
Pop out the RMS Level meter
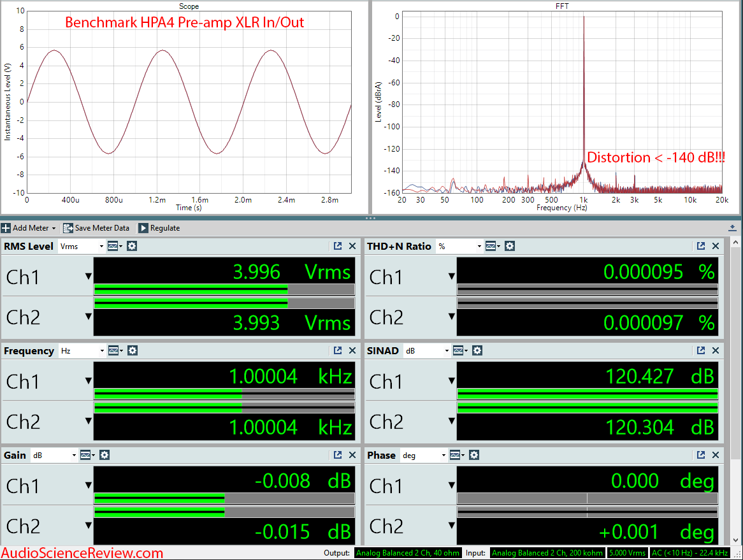(337, 246)
